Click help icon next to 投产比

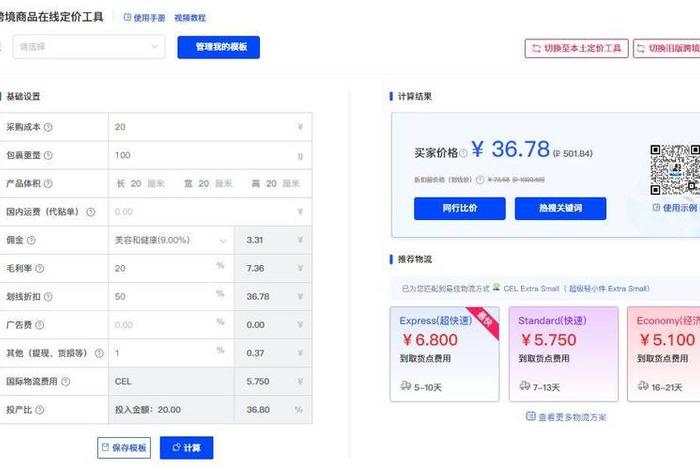coord(40,410)
